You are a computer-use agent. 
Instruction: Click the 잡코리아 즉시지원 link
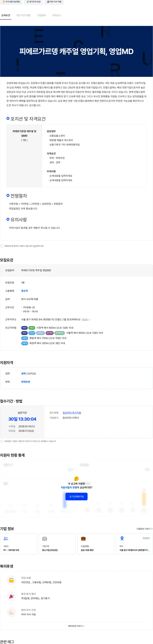72,413
